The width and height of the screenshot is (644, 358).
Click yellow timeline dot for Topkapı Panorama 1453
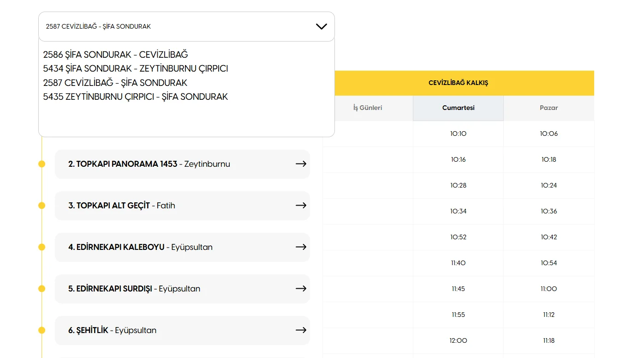(x=42, y=164)
